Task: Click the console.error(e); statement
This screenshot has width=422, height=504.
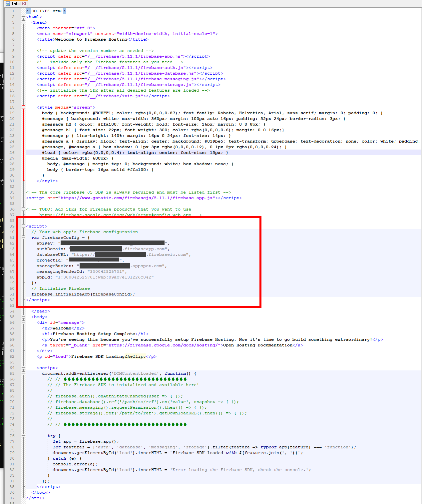Action: (75, 464)
